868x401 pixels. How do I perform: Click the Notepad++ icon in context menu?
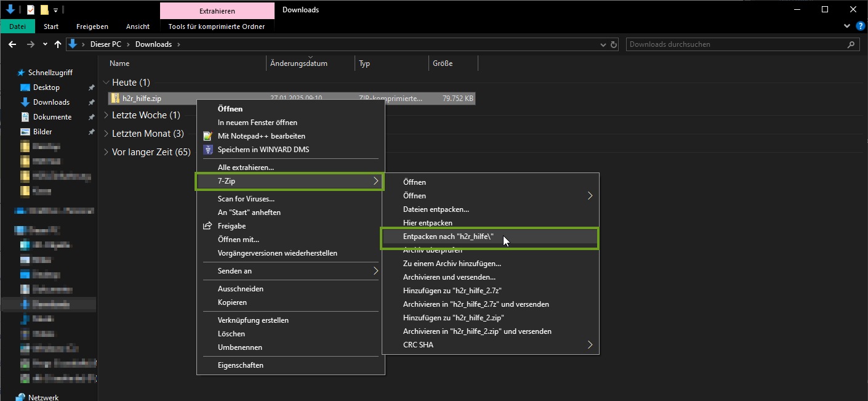pos(207,136)
